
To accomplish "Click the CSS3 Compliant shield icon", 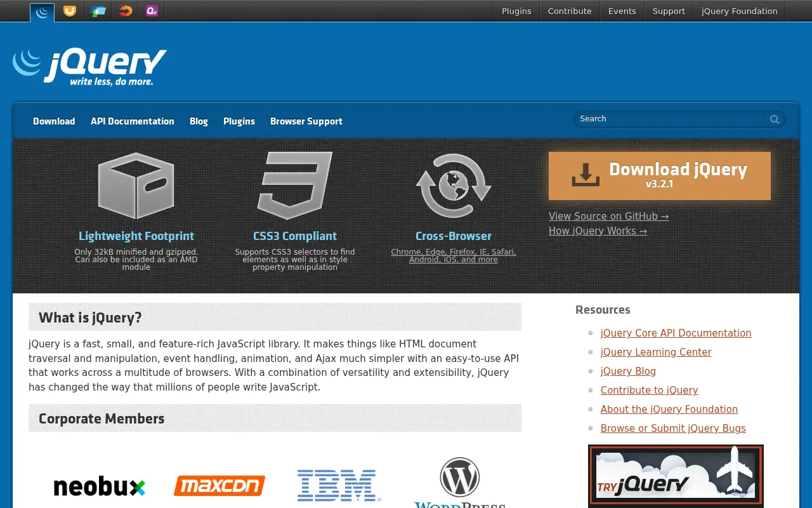I will (295, 186).
